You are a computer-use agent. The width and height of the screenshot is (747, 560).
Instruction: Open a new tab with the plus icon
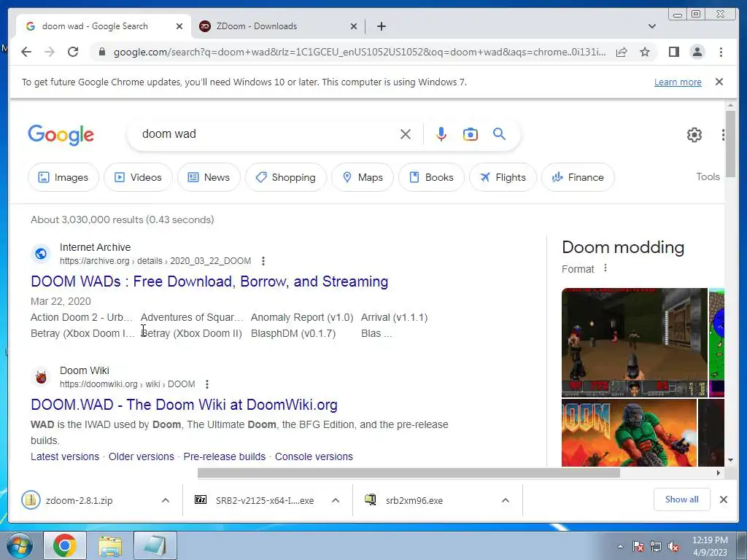(381, 26)
